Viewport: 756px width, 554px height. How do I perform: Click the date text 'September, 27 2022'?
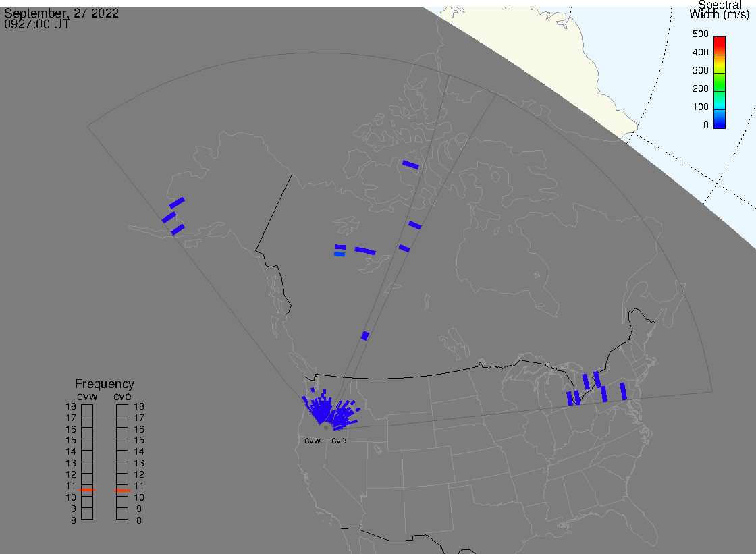tap(61, 13)
